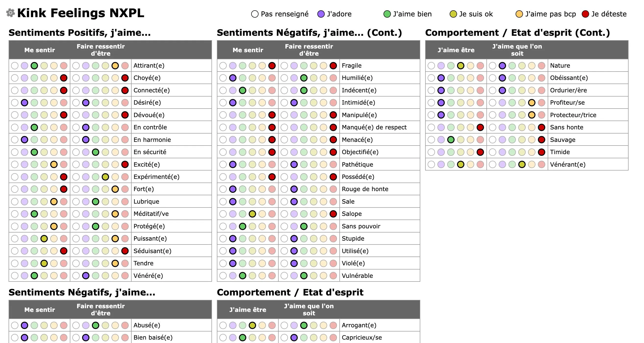
Task: Click the white Pas renseigné legend circle
Action: (255, 14)
